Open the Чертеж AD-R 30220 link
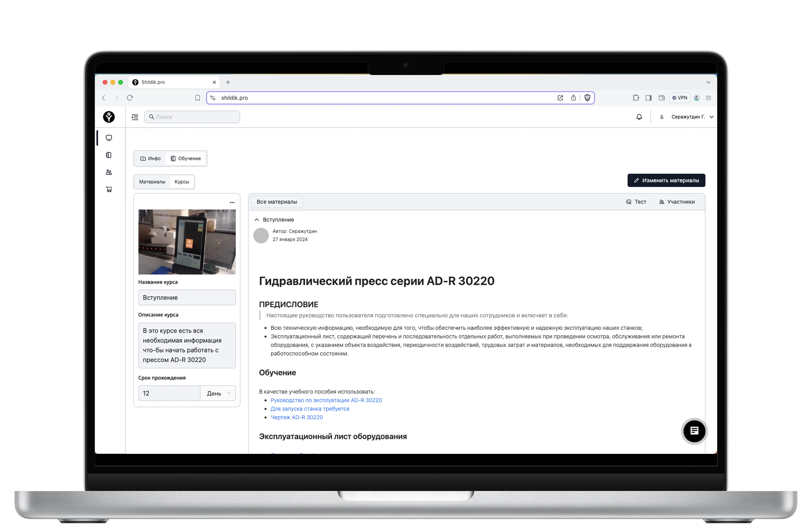 tap(296, 417)
